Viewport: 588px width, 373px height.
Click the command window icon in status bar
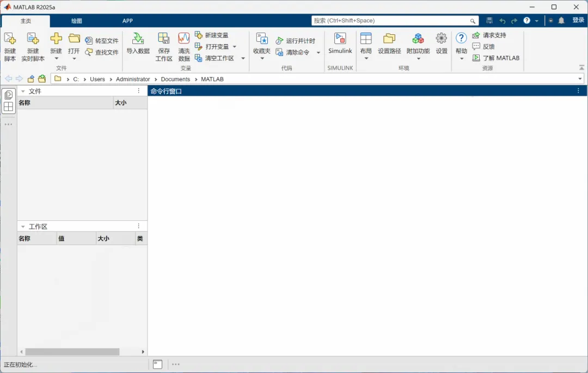(157, 364)
